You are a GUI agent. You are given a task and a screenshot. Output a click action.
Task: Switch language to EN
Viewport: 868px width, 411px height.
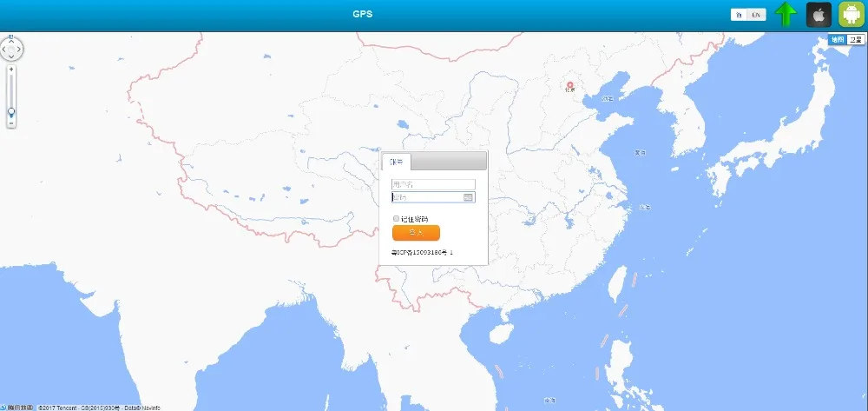[x=756, y=15]
